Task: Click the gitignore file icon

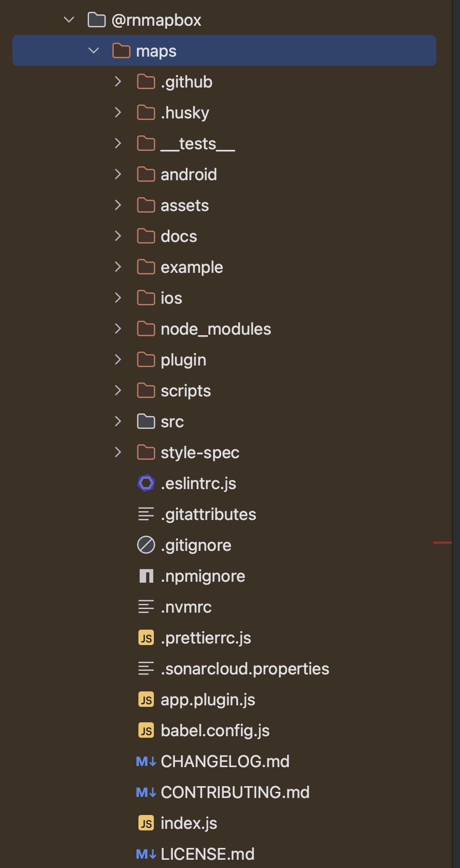Action: pos(146,545)
